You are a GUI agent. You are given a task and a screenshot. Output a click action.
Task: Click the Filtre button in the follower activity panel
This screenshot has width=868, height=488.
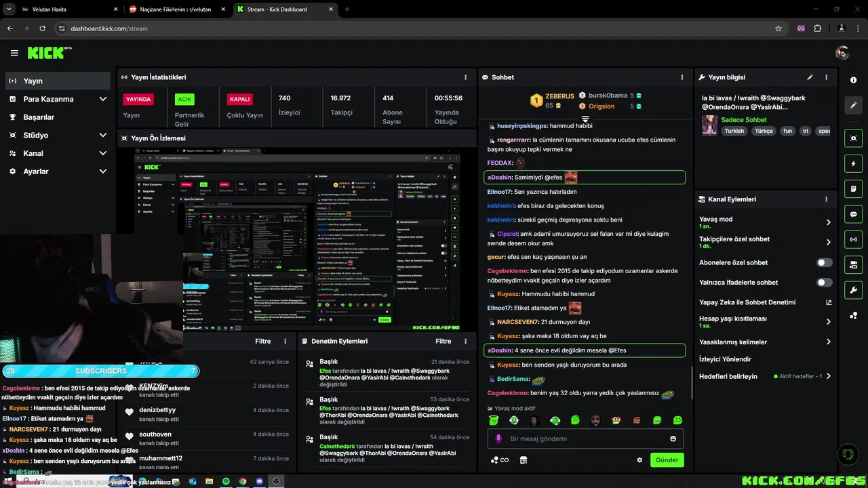coord(263,341)
